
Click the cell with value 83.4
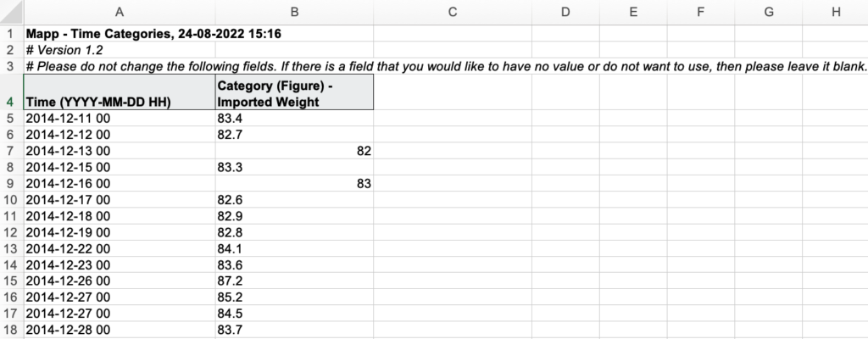(x=294, y=118)
